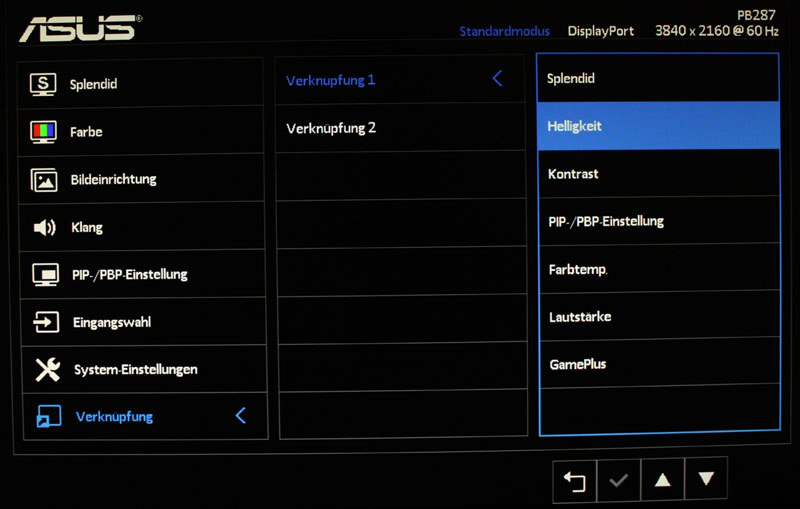Confirm with the checkmark button
Viewport: 800px width, 509px height.
point(618,480)
